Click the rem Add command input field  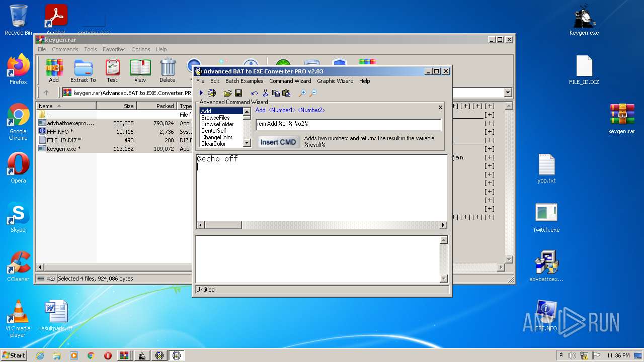(x=348, y=124)
